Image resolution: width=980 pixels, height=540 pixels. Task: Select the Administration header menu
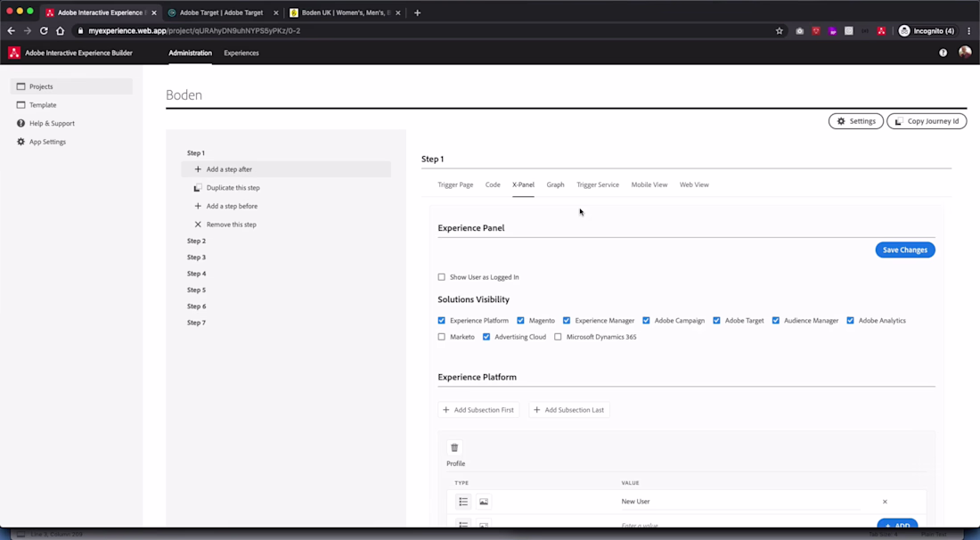click(x=190, y=53)
